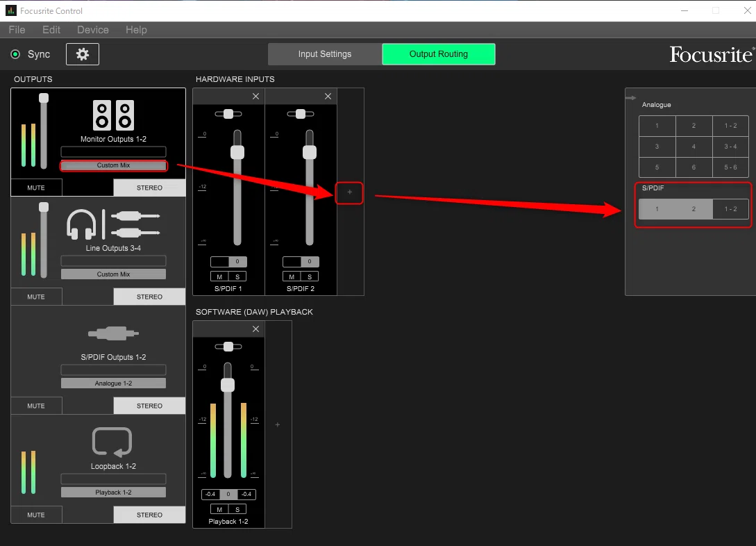The height and width of the screenshot is (546, 756).
Task: Toggle STEREO on S/PDIF Outputs 1-2
Action: 149,406
